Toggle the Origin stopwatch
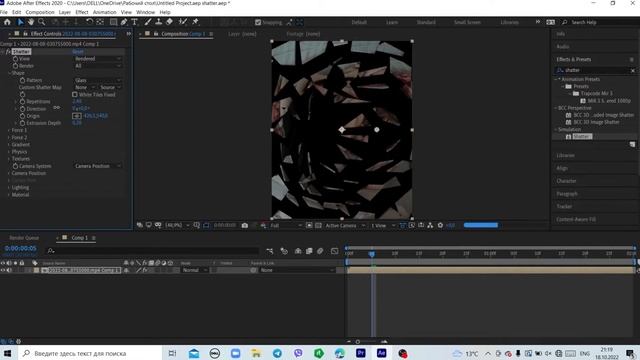Viewport: 640px width, 360px height. tap(22, 116)
